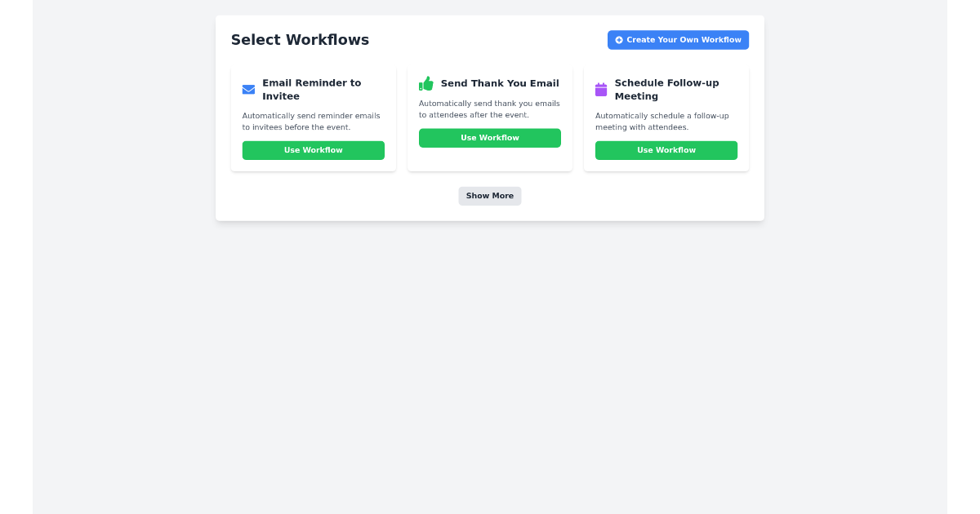Click Create Your Own Workflow
Image resolution: width=980 pixels, height=514 pixels.
point(678,39)
